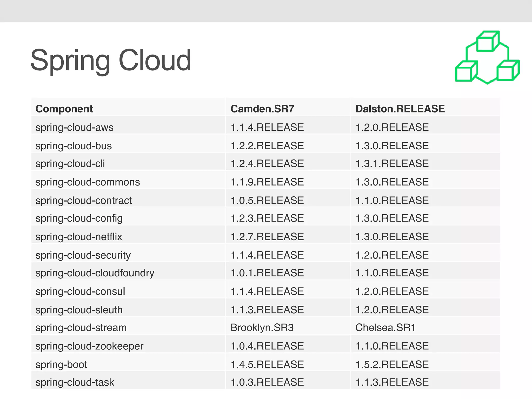
Task: Click Camden version 1.1.4.RELEASE for security
Action: 267,255
